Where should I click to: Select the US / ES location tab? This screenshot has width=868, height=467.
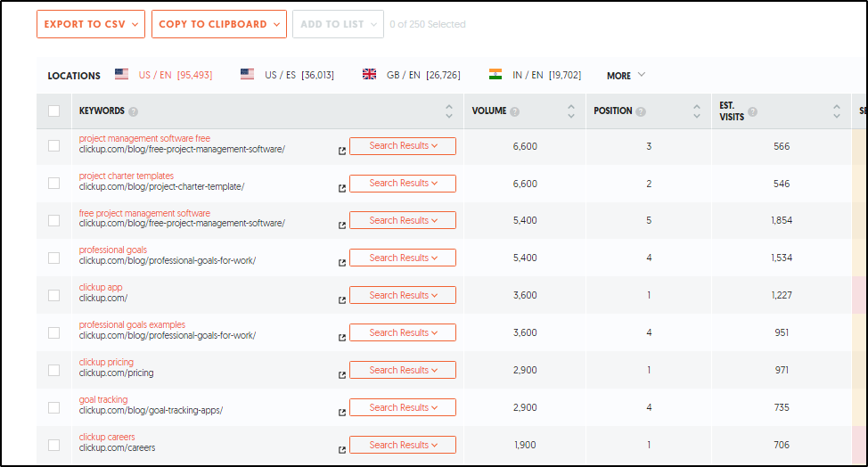(x=288, y=76)
